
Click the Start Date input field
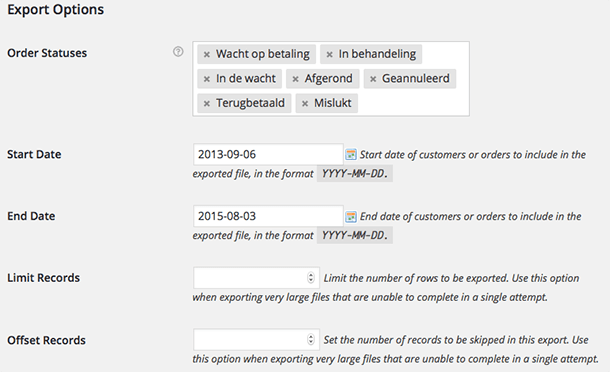pyautogui.click(x=268, y=154)
